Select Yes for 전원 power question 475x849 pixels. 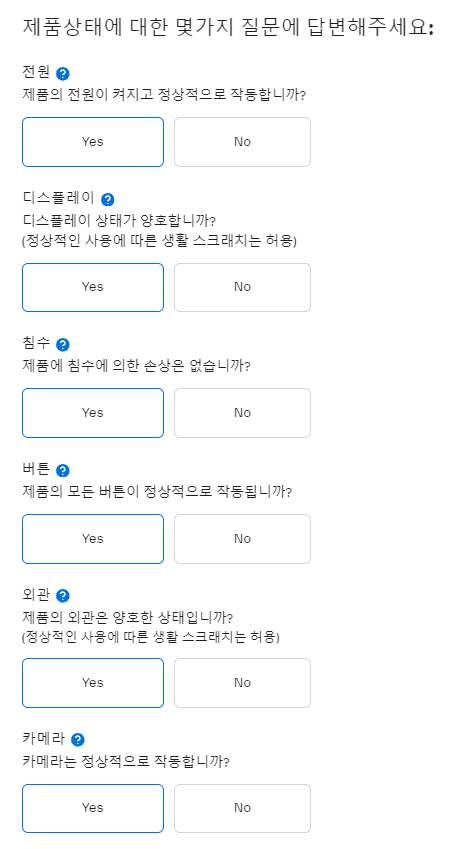click(x=93, y=142)
